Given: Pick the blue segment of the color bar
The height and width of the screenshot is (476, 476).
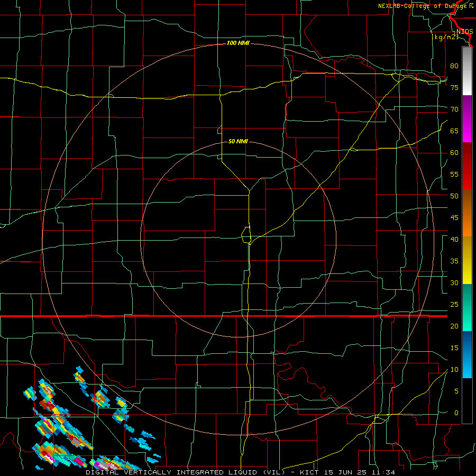Looking at the screenshot, I should tap(467, 354).
